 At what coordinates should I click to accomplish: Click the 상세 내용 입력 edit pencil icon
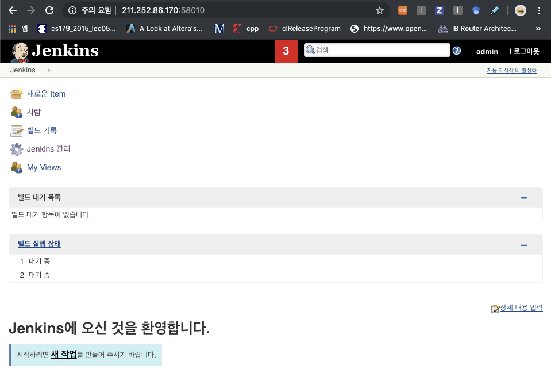(x=495, y=308)
